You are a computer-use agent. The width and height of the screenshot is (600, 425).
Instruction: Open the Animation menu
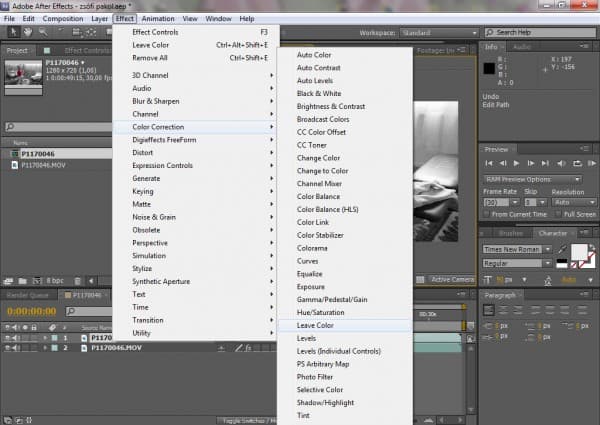pyautogui.click(x=157, y=18)
